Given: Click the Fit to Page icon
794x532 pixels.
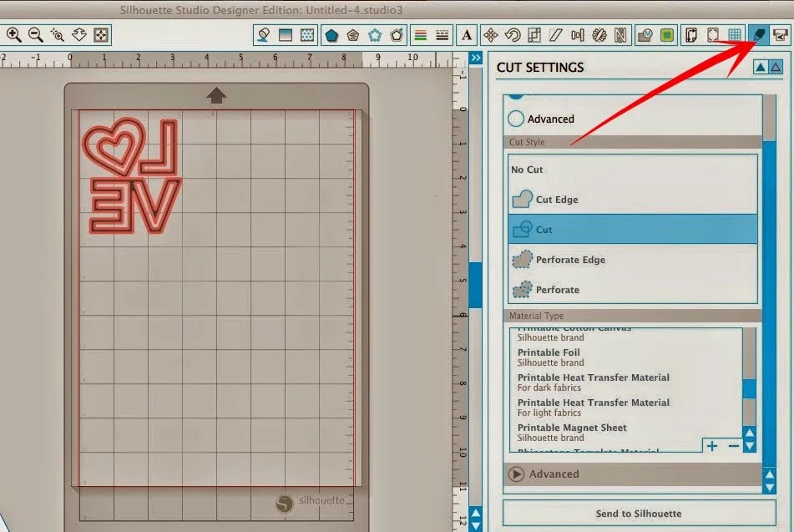Looking at the screenshot, I should tap(101, 35).
